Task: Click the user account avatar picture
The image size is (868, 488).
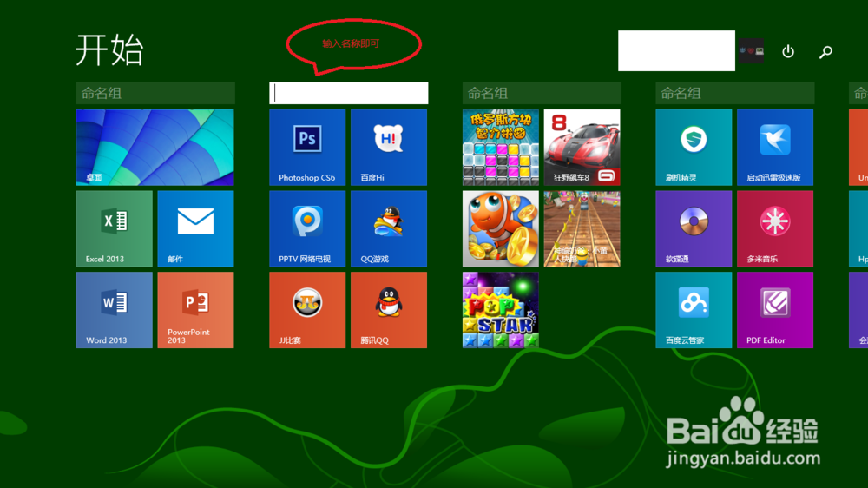Action: click(751, 51)
